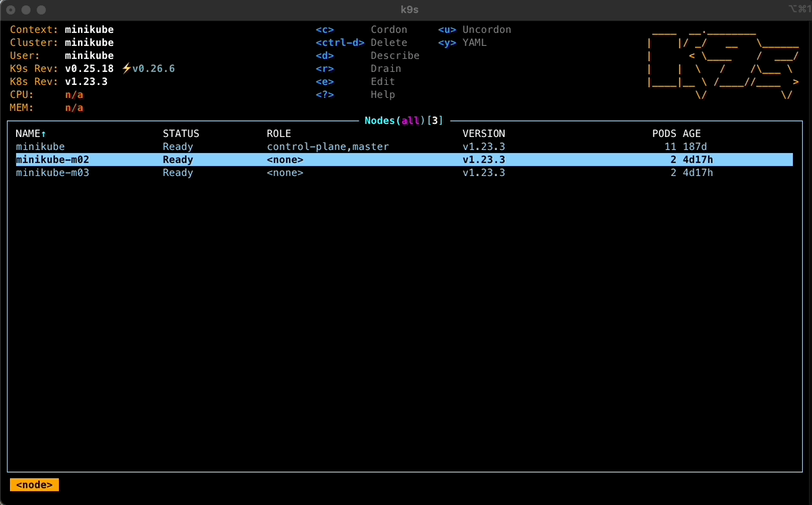Click the 187d age value
Viewport: 812px width, 505px height.
694,147
